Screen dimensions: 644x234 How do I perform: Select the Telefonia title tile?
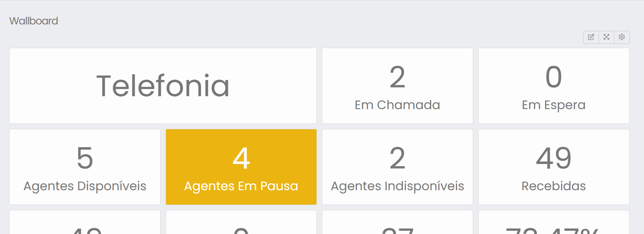pos(163,86)
